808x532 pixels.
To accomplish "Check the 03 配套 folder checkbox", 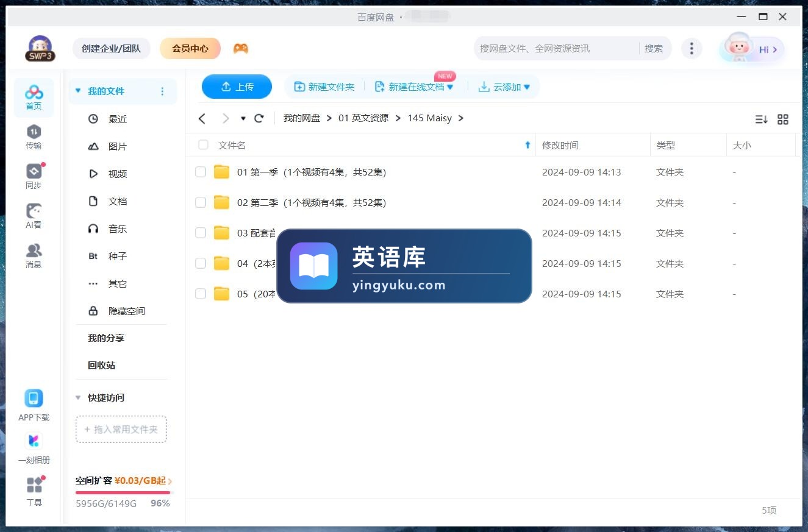I will click(x=201, y=233).
